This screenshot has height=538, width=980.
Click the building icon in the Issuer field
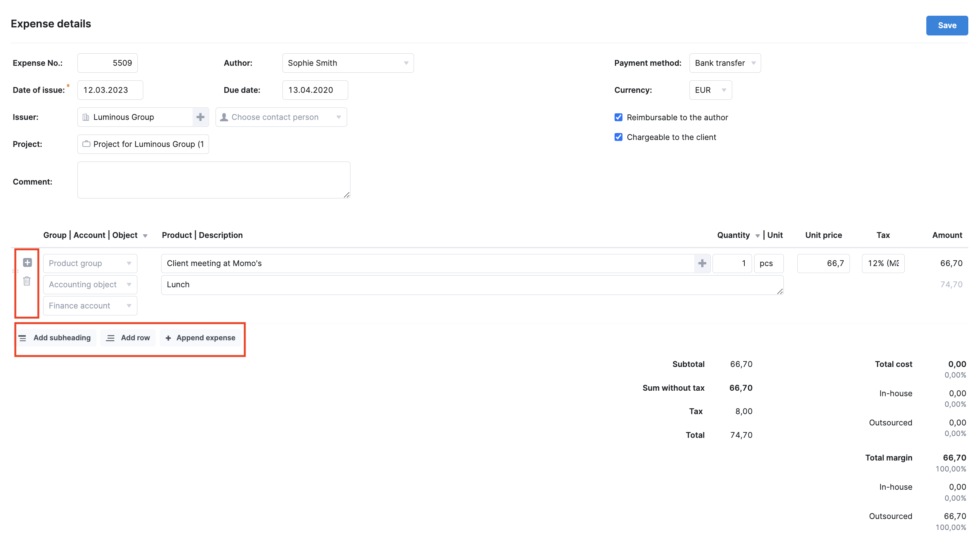(86, 117)
